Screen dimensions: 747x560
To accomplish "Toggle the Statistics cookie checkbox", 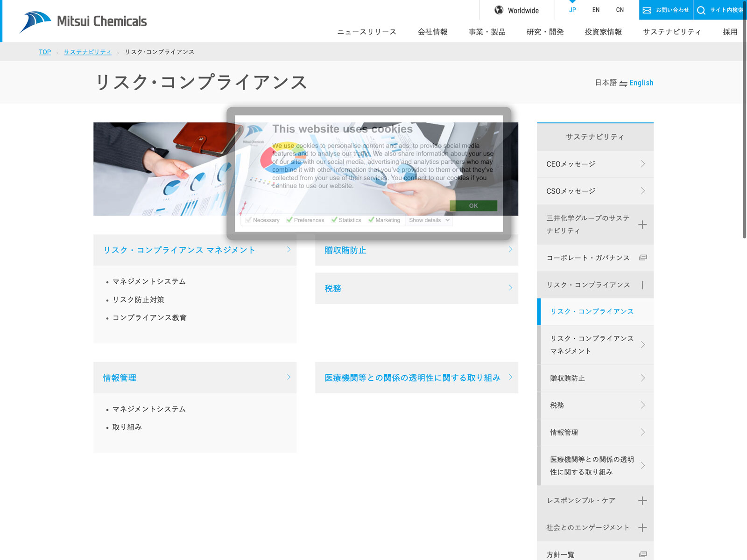I will click(x=334, y=220).
